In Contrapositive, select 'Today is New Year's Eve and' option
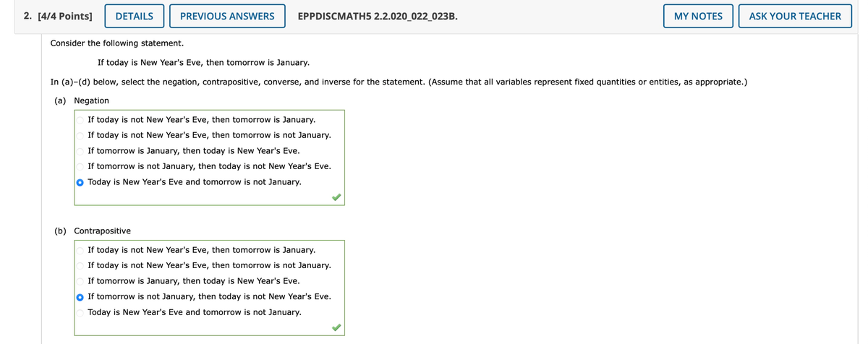The width and height of the screenshot is (868, 344). point(80,312)
